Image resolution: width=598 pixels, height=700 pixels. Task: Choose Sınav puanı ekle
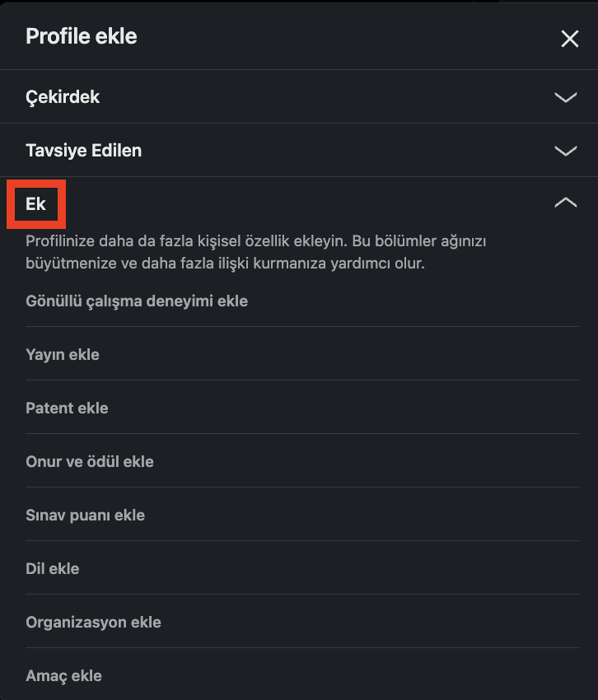[x=86, y=516]
